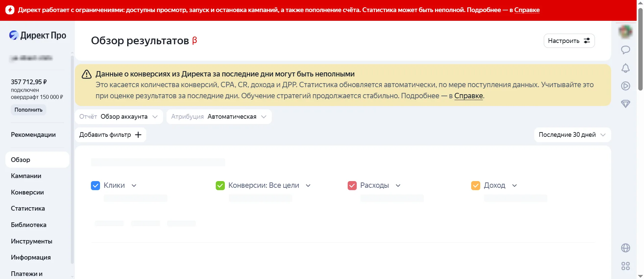Open the Отчёт Обзор аккаунта dropdown
Screen dimensions: 644x279
(x=119, y=117)
